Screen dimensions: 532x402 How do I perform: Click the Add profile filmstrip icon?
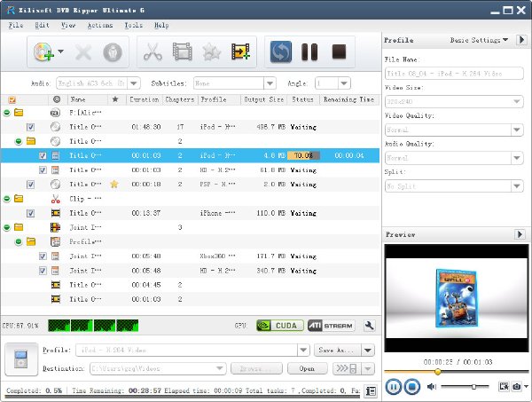coord(240,52)
